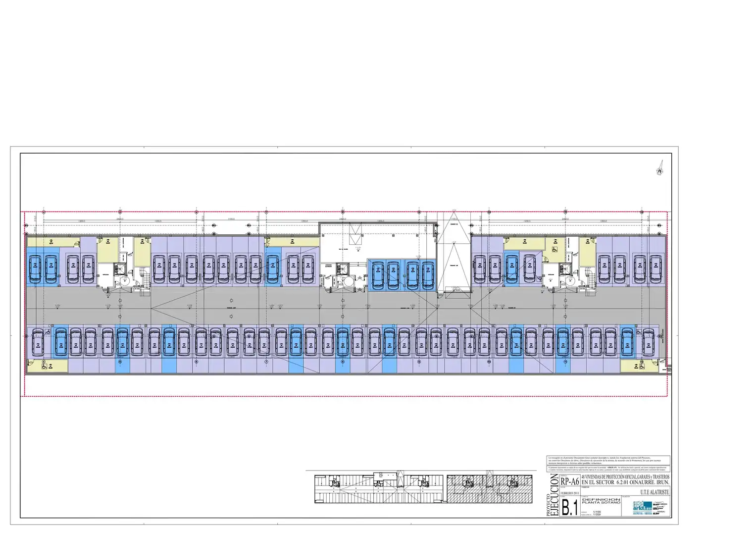756x535 pixels.
Task: Select the RP-A6 parcel code label
Action: pyautogui.click(x=569, y=481)
